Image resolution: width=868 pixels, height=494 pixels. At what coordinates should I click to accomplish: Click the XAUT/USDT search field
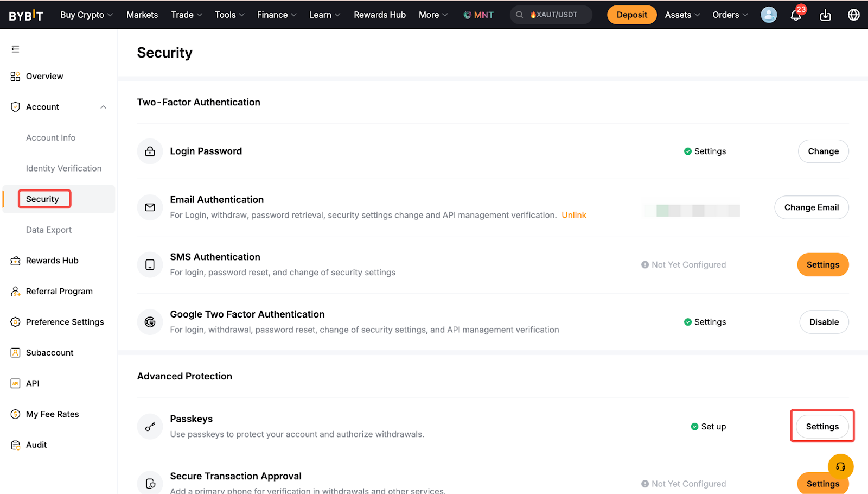[557, 15]
